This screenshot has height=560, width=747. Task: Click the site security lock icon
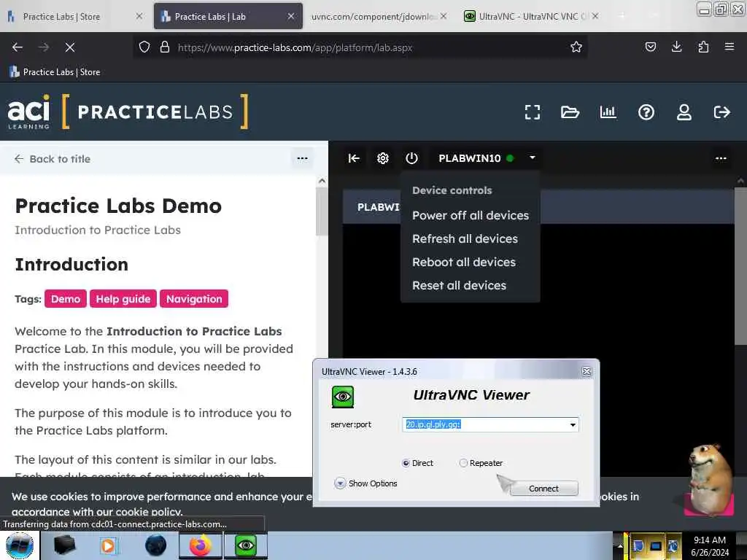pos(165,47)
